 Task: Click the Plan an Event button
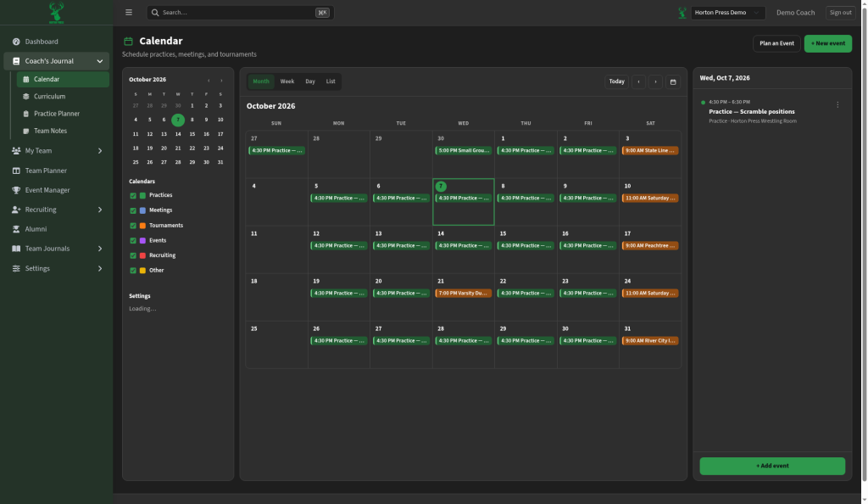click(776, 43)
